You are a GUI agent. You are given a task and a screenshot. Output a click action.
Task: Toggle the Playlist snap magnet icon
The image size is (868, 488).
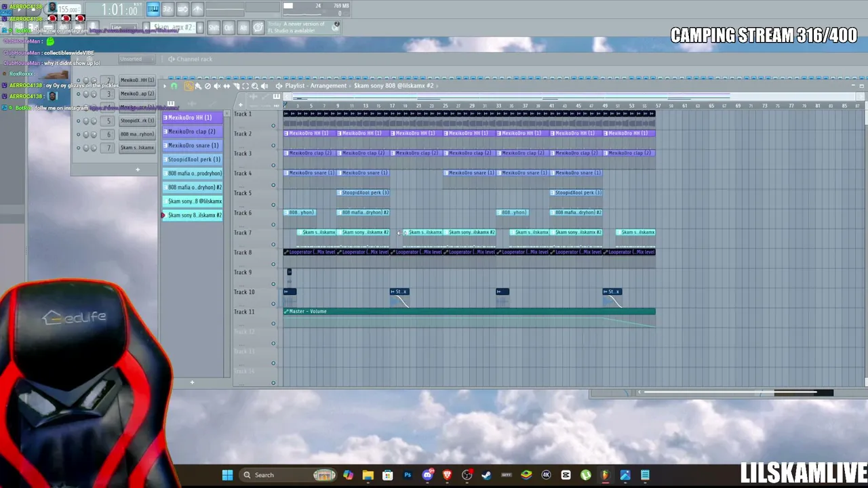[174, 86]
